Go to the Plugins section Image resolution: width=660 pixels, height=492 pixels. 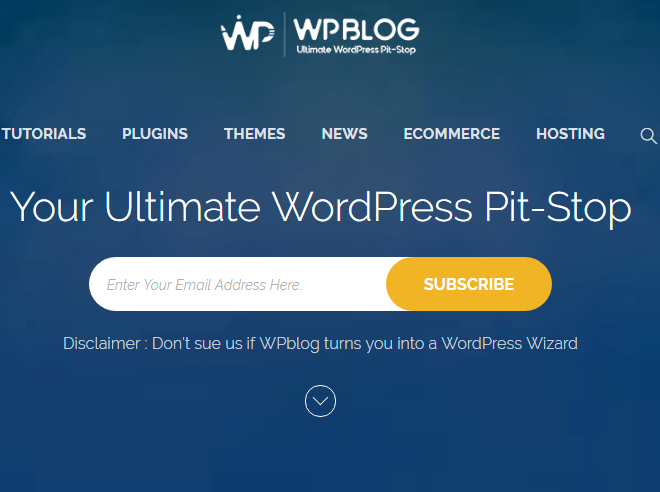155,134
